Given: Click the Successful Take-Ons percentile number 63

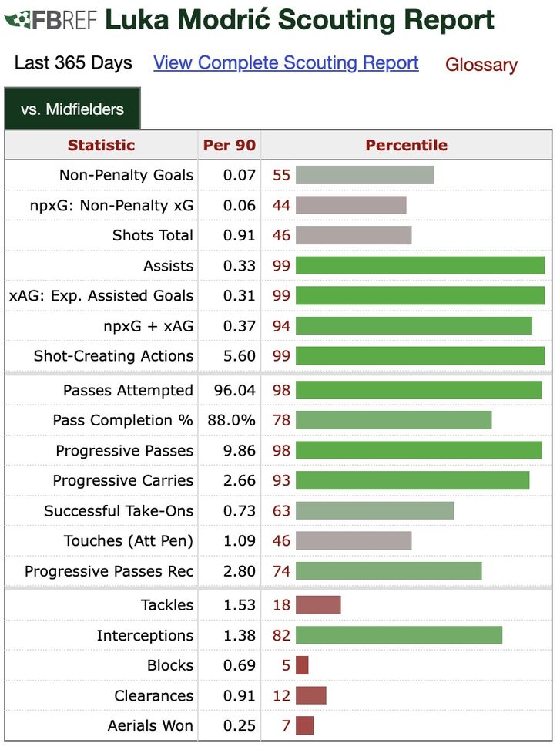Looking at the screenshot, I should [x=281, y=511].
